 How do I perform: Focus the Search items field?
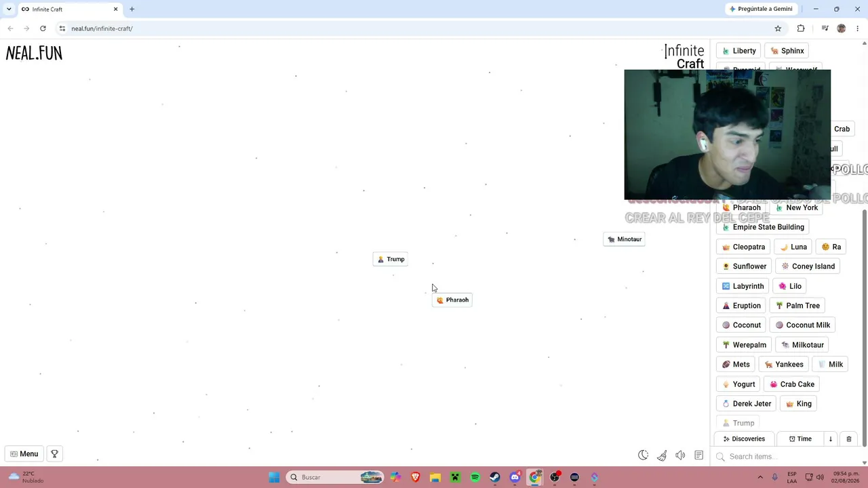click(787, 457)
